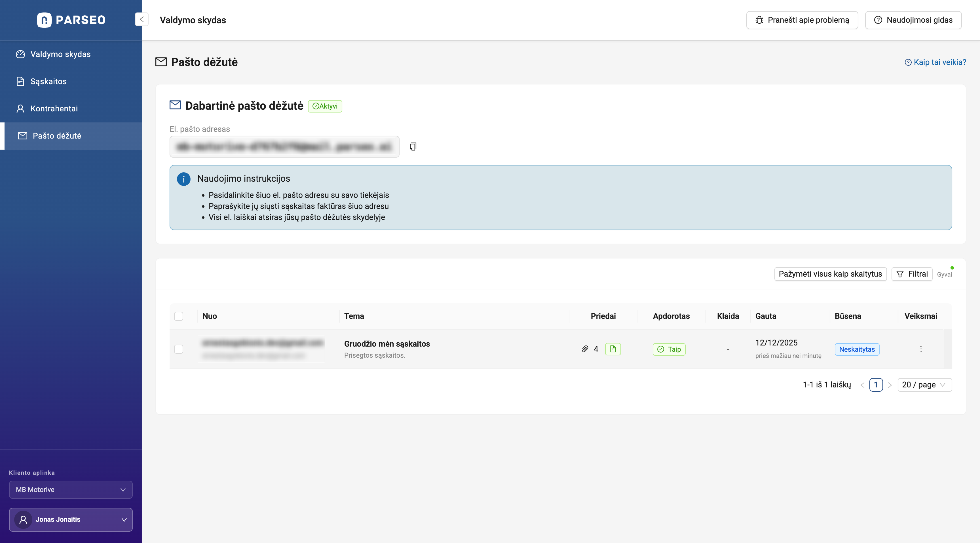Open the Kaip tai veikia? link
This screenshot has height=543, width=980.
coord(935,62)
